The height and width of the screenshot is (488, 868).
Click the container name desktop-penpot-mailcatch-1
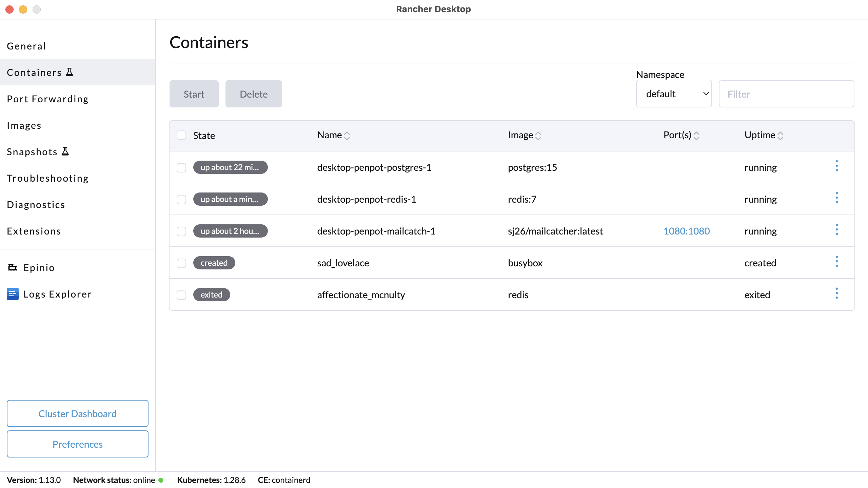click(x=376, y=231)
